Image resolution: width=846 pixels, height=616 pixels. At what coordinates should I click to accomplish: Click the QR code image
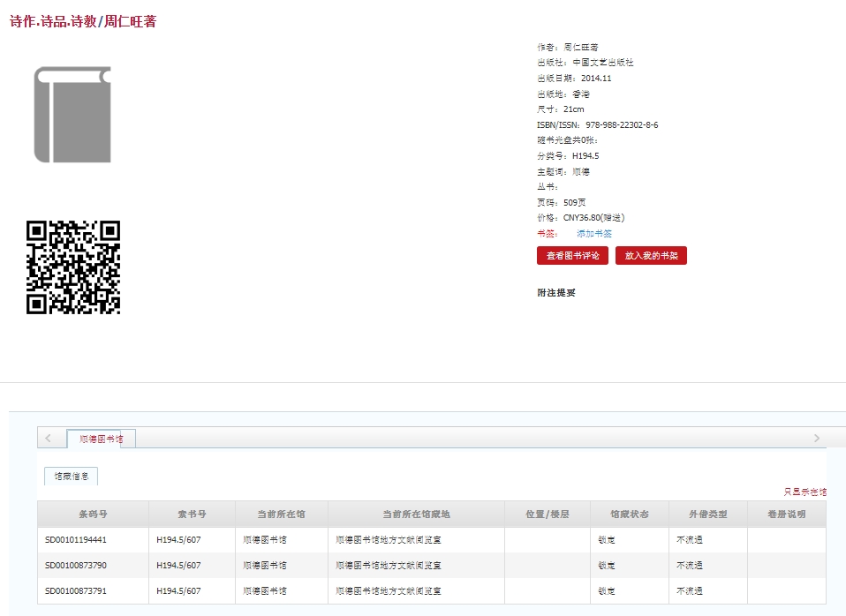(x=73, y=267)
